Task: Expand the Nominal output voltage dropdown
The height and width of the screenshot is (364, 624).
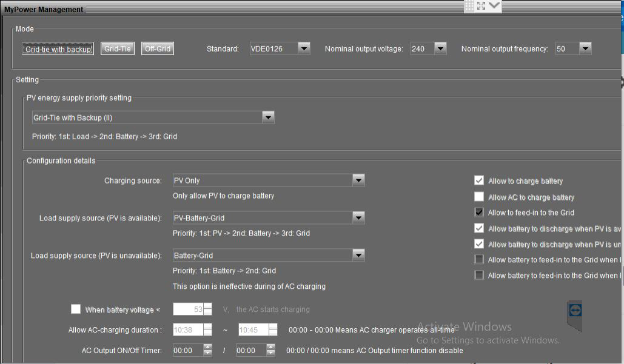Action: [440, 48]
